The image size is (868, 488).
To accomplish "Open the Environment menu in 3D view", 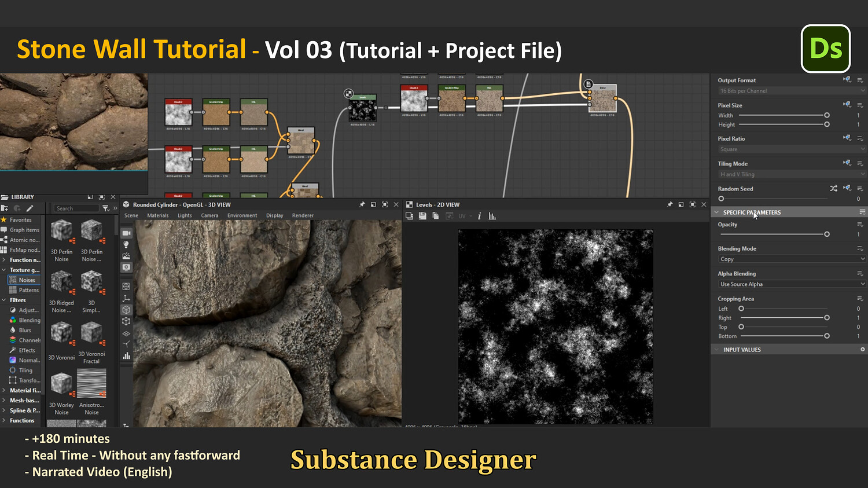I will coord(242,215).
